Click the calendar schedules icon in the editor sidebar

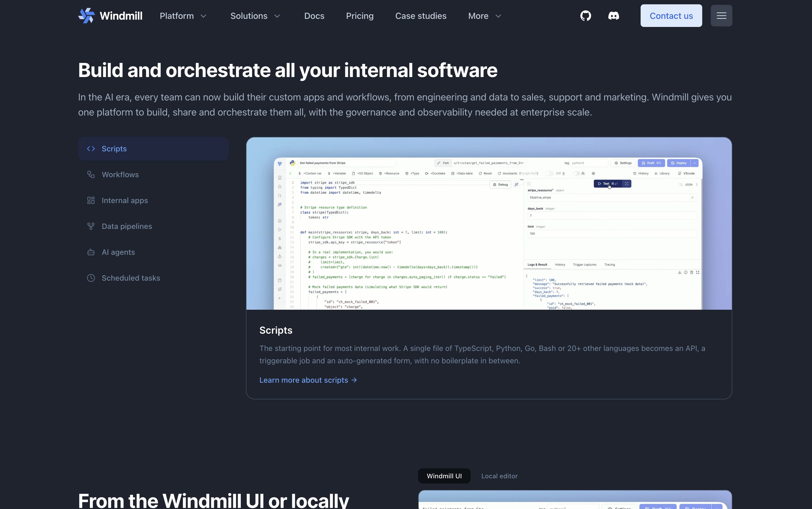(279, 280)
